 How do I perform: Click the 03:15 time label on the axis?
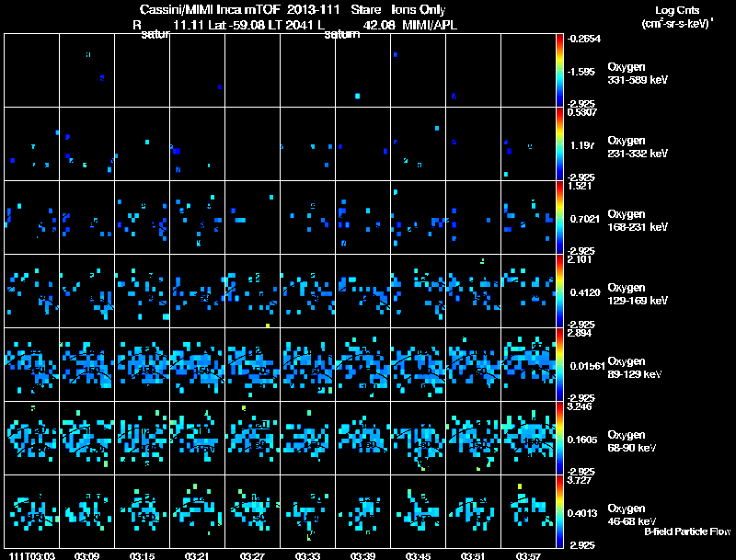point(142,555)
